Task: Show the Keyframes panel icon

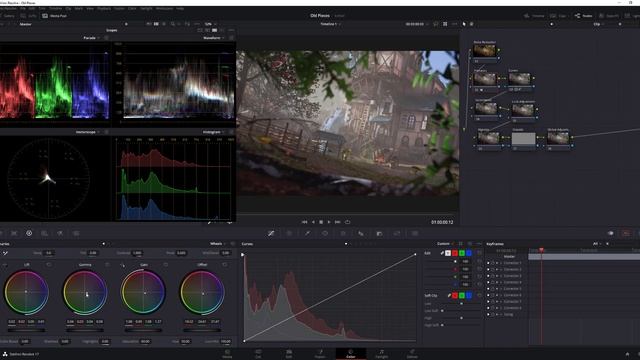Action: [x=611, y=233]
